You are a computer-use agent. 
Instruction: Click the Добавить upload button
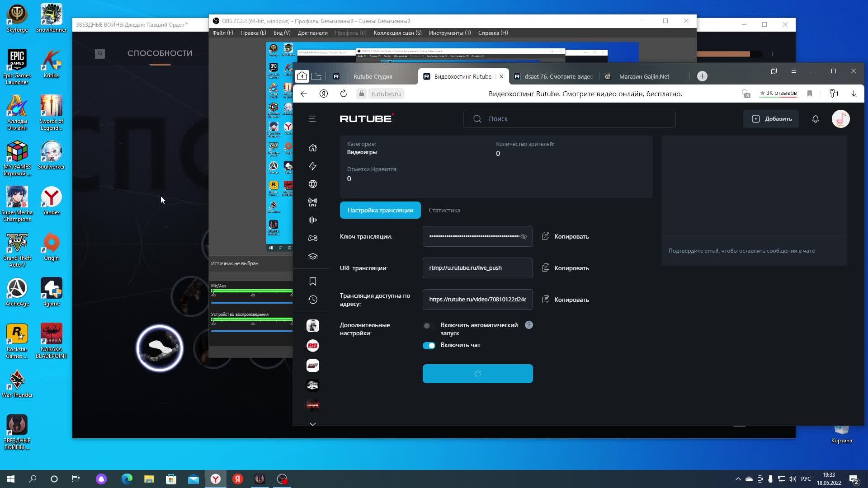click(771, 119)
